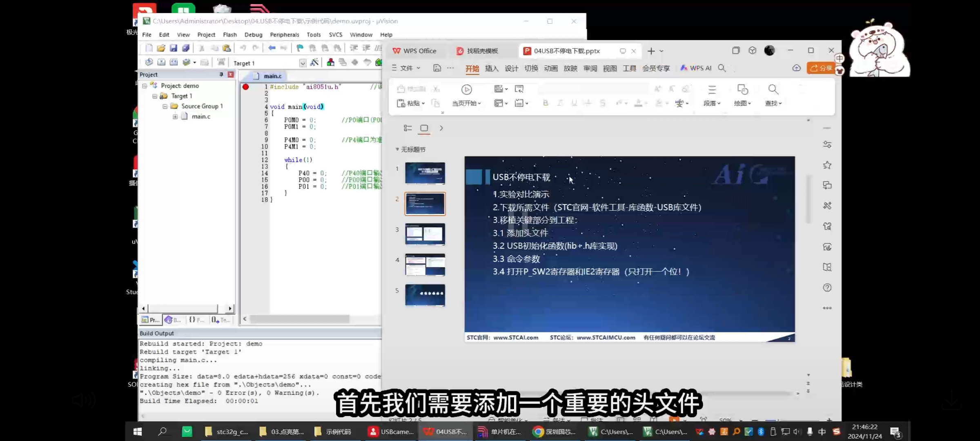Screen dimensions: 980x441
Task: Click the breakpoint red dot on line 1
Action: tap(245, 87)
